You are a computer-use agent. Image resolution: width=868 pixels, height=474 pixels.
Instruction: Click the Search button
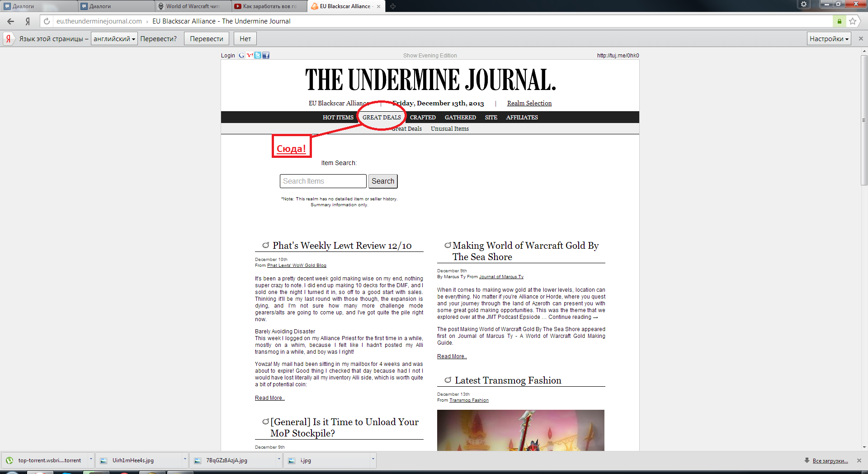[x=383, y=181]
